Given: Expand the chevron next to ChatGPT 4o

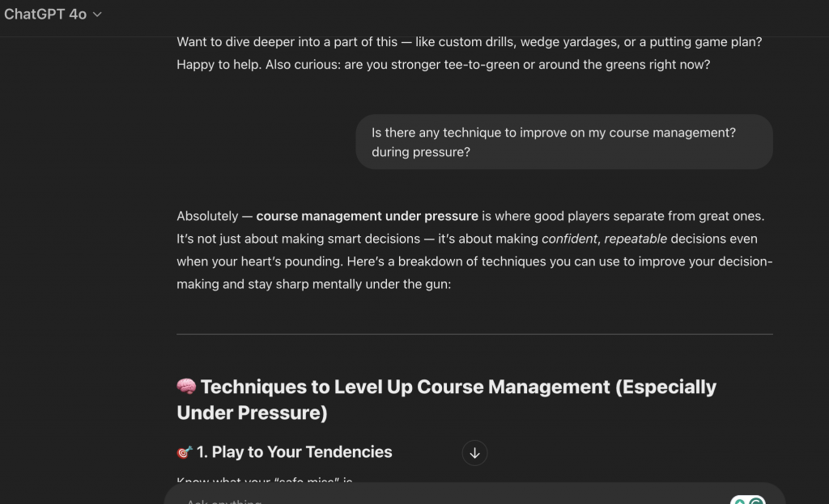Looking at the screenshot, I should [x=97, y=15].
